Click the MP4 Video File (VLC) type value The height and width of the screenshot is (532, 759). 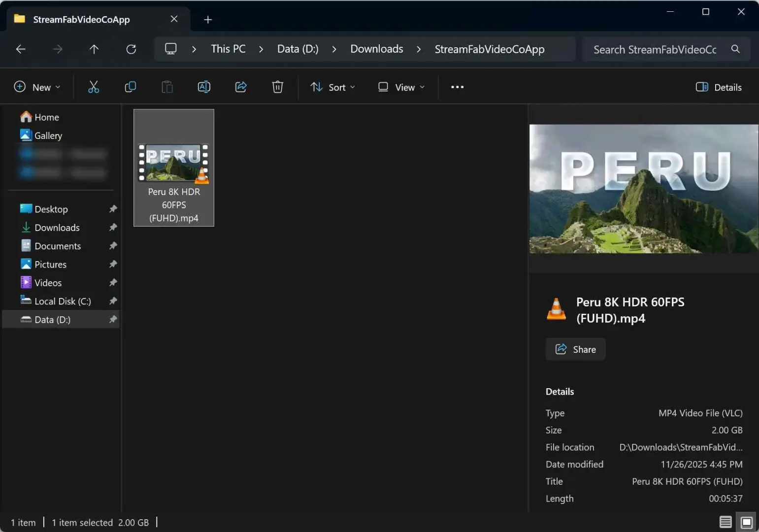(x=700, y=413)
